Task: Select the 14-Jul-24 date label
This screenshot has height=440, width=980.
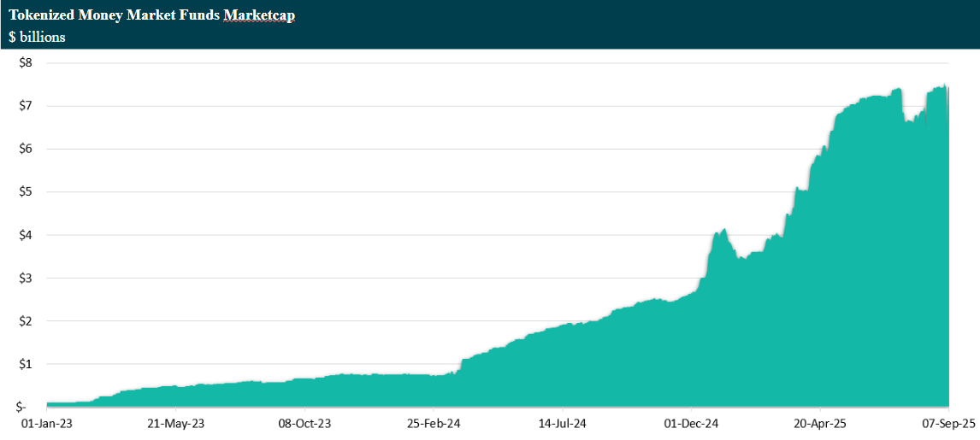Action: [562, 423]
